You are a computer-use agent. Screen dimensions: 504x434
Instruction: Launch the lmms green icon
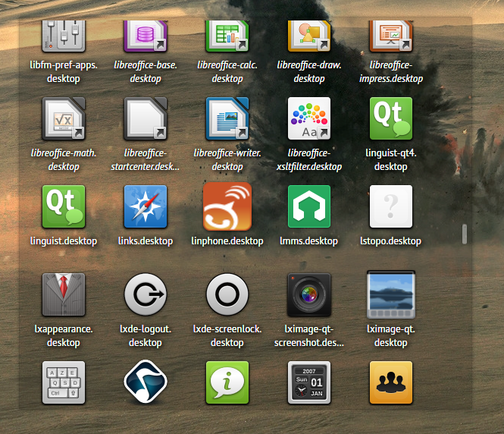click(x=309, y=206)
